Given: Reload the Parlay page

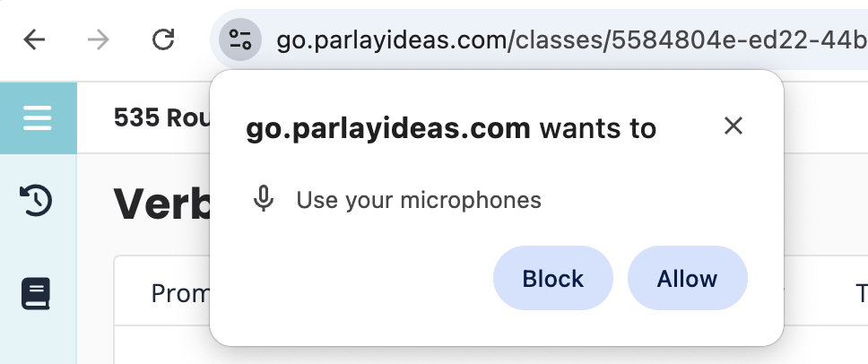Looking at the screenshot, I should [x=163, y=40].
